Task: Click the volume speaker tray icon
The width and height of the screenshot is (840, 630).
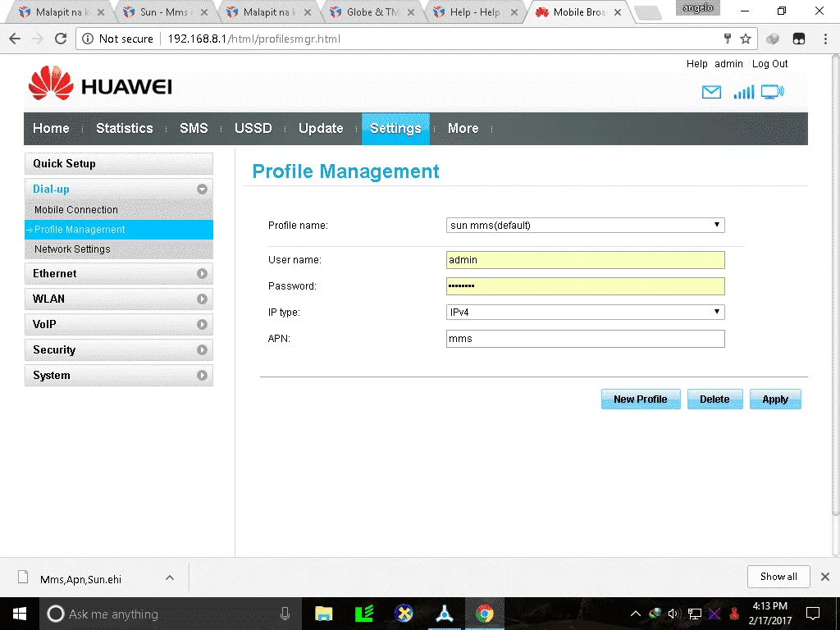Action: [x=674, y=614]
